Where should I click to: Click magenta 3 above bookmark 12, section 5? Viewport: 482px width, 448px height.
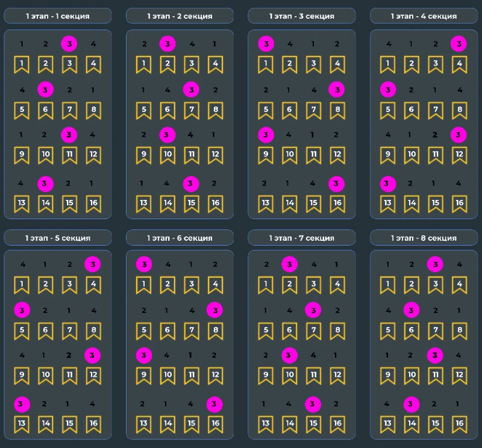pos(92,355)
